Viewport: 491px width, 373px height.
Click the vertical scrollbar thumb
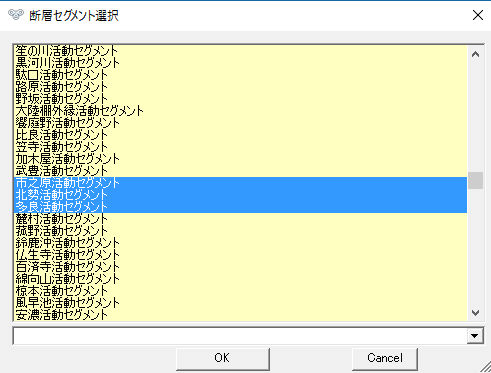pos(475,180)
